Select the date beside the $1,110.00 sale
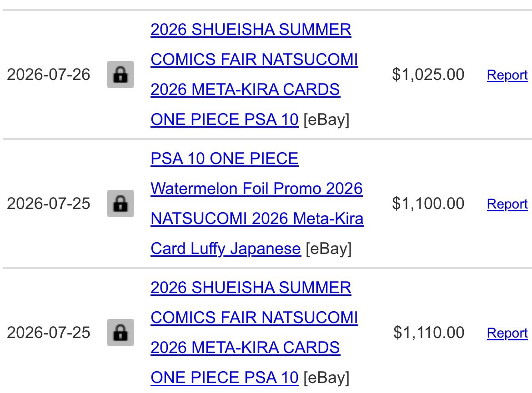Screen dimensions: 532x393 [49, 333]
